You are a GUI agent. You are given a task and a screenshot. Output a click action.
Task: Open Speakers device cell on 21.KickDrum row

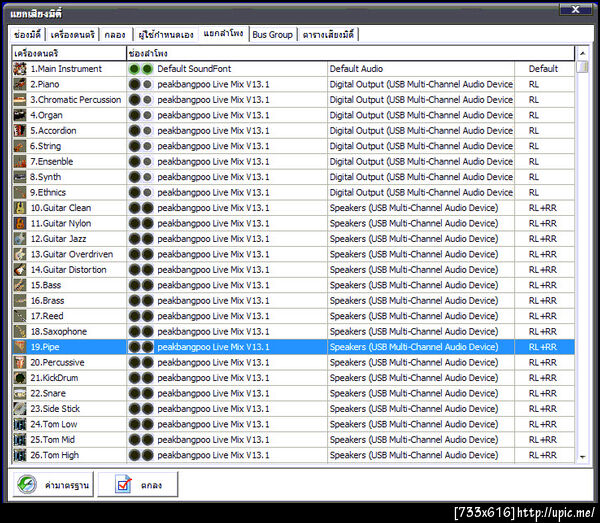point(421,378)
